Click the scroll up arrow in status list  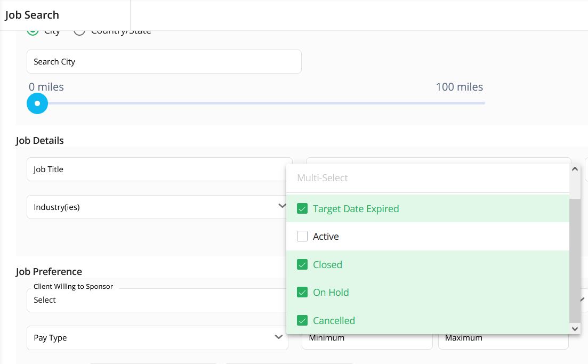click(575, 169)
